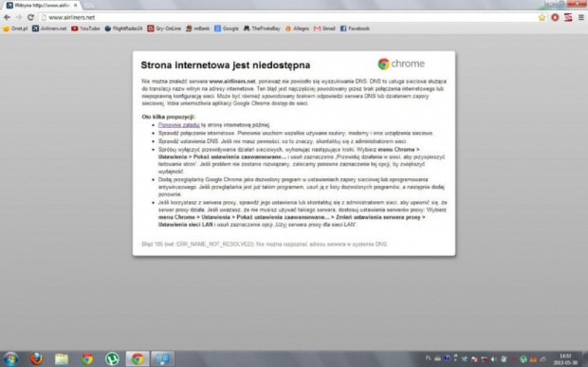
Task: Open the Gmail bookmark
Action: point(324,28)
